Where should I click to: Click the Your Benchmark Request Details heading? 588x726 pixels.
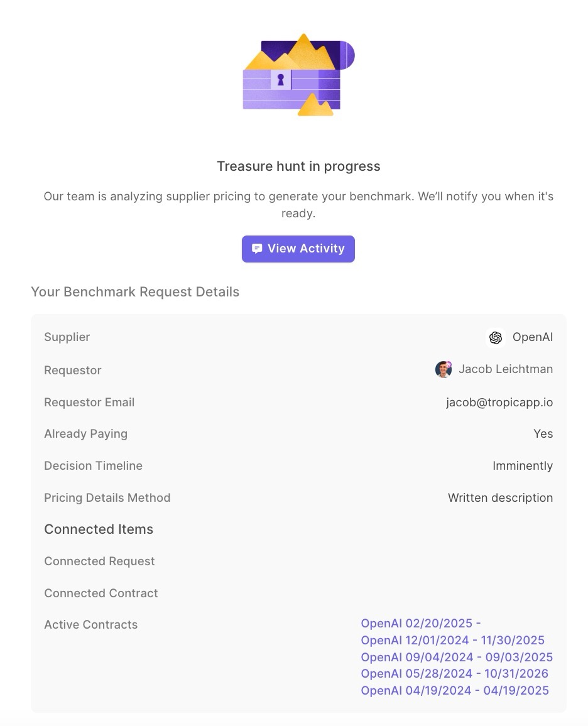pyautogui.click(x=135, y=291)
